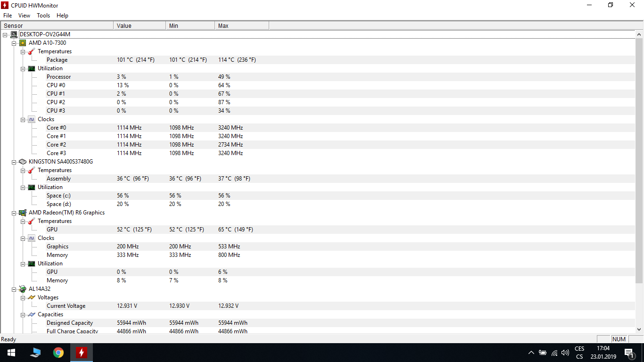Screen dimensions: 644x362
Task: Click the AL14A32 battery icon
Action: point(23,289)
